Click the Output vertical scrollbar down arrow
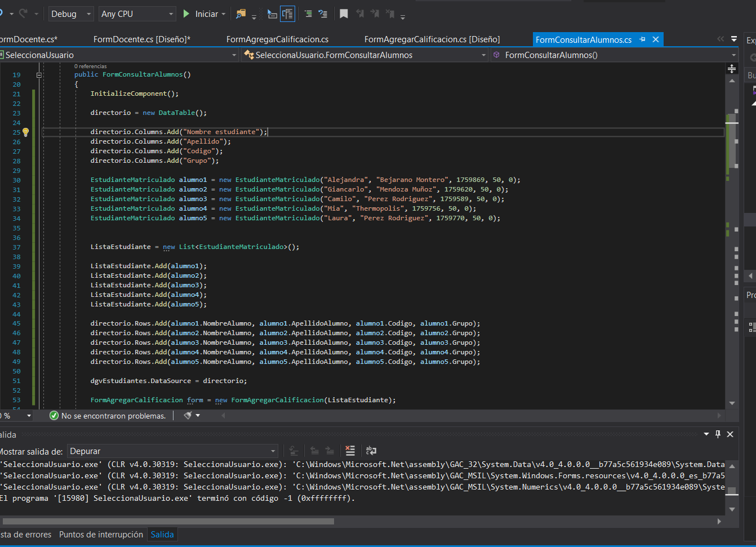 click(732, 509)
